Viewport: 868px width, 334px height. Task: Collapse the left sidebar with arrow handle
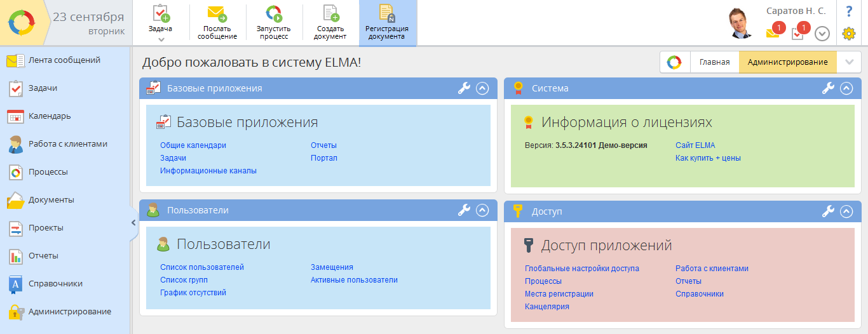tap(133, 223)
